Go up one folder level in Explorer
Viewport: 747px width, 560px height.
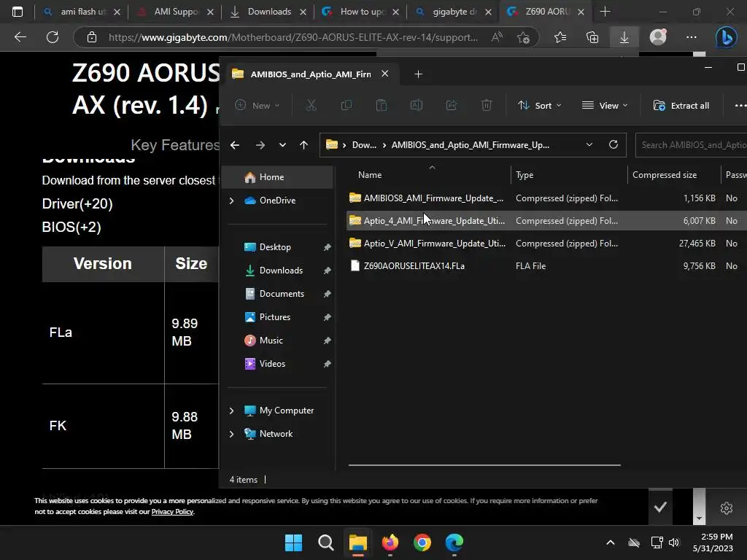click(304, 145)
